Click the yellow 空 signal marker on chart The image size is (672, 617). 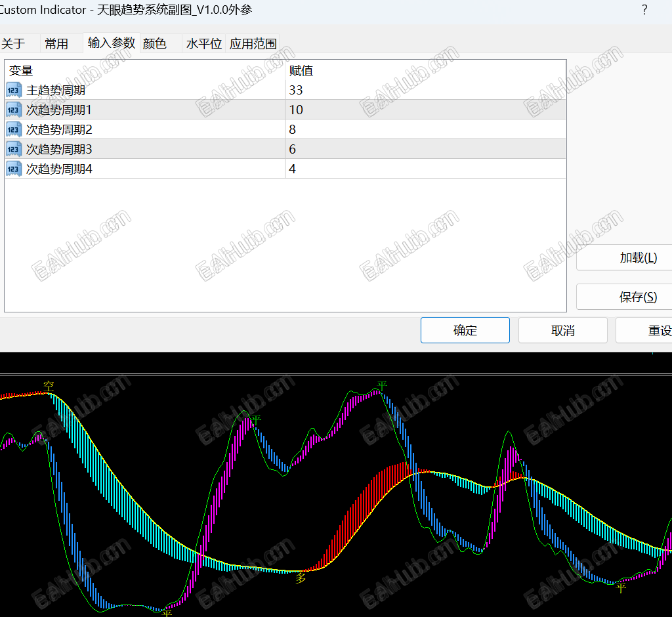49,386
